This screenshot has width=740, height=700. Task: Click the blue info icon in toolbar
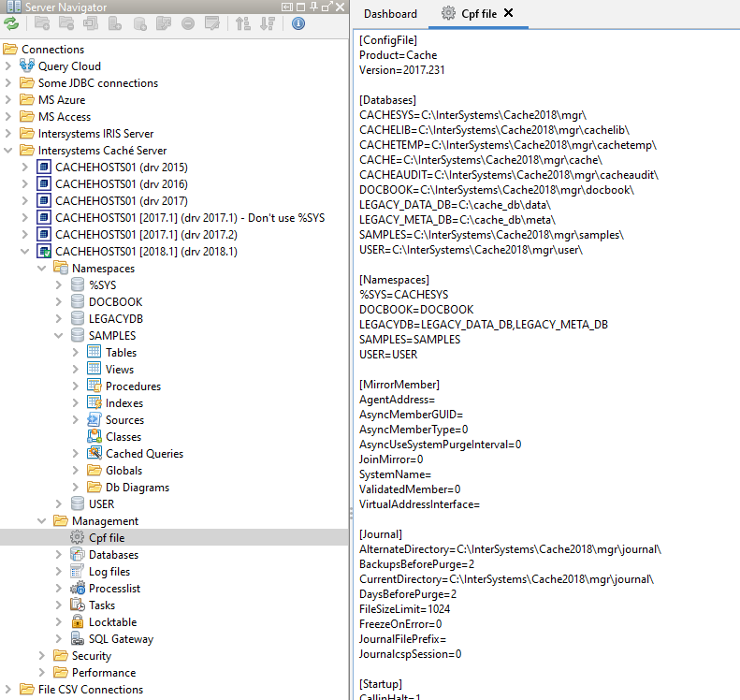click(298, 24)
